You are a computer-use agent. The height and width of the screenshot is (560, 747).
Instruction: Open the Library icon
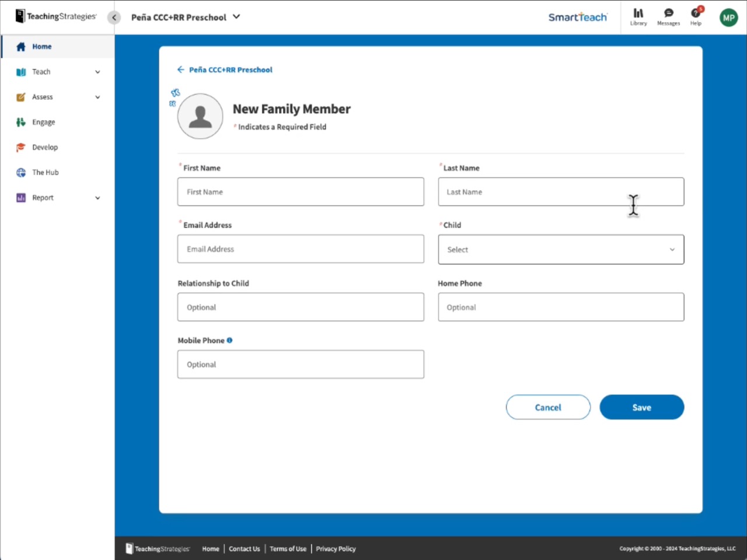click(x=638, y=17)
